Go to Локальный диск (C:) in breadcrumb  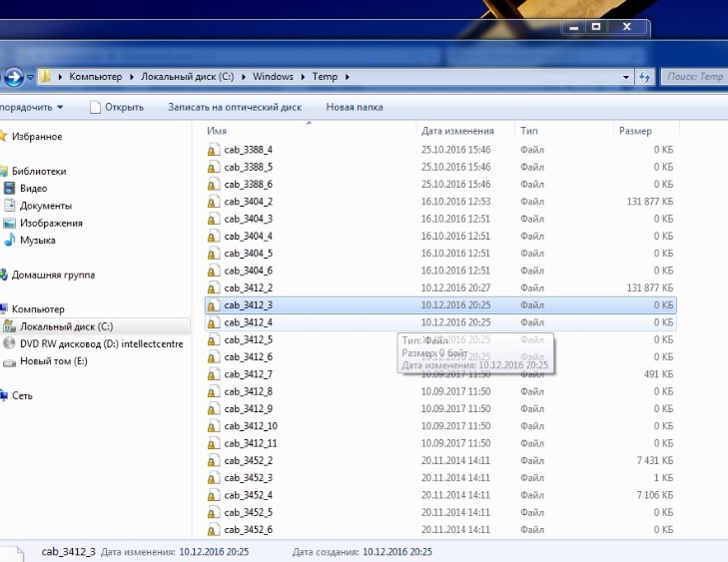coord(188,77)
